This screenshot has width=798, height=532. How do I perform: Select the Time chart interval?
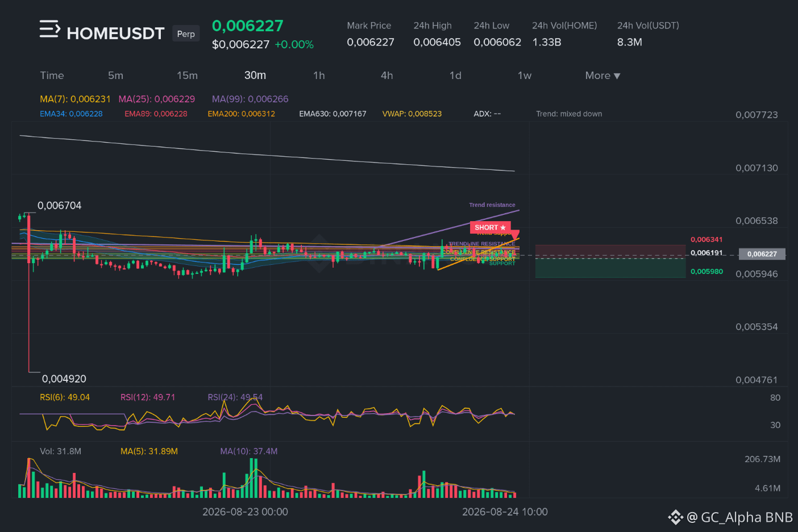point(52,76)
